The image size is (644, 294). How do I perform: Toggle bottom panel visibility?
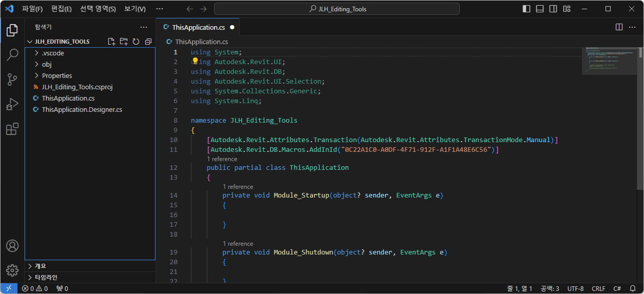pos(540,9)
